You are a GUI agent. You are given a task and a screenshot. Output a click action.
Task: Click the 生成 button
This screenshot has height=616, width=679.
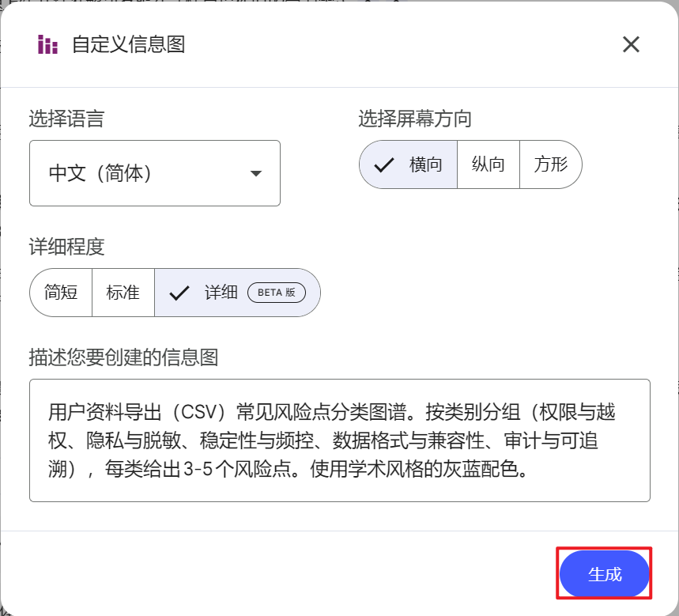[x=604, y=574]
